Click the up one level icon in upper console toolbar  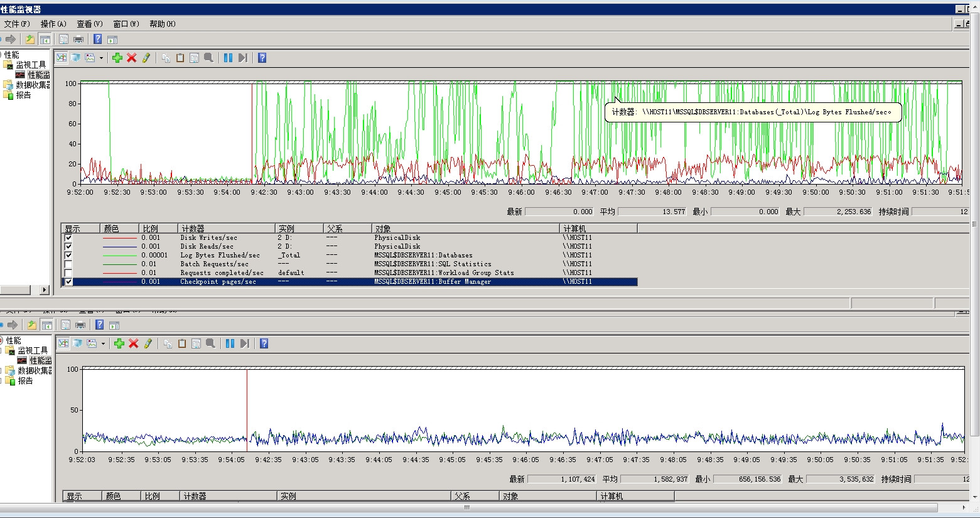[30, 39]
